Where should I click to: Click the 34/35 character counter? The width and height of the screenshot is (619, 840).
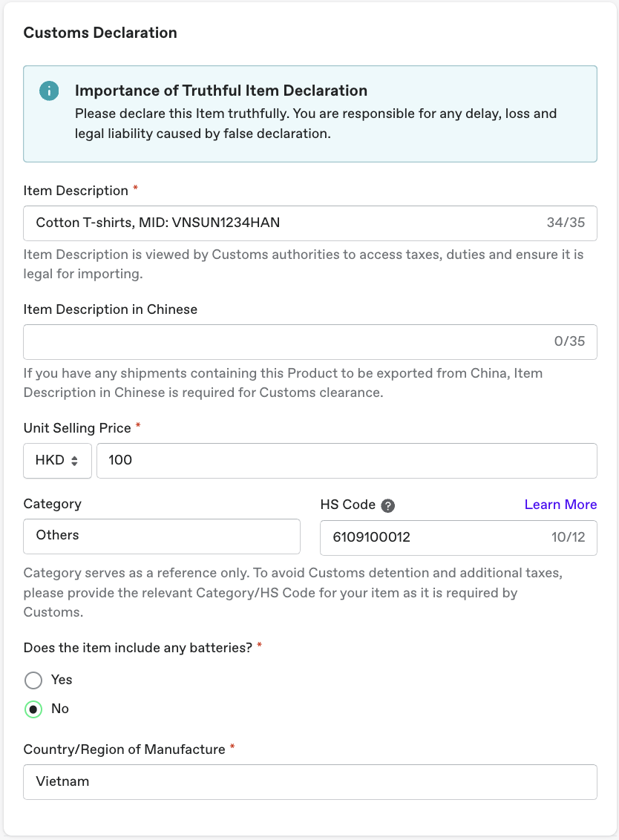566,223
